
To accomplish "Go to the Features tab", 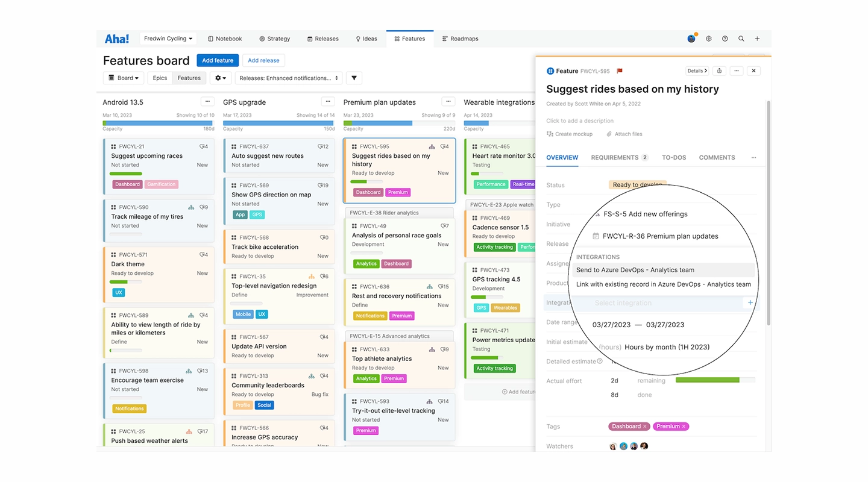I will click(410, 39).
